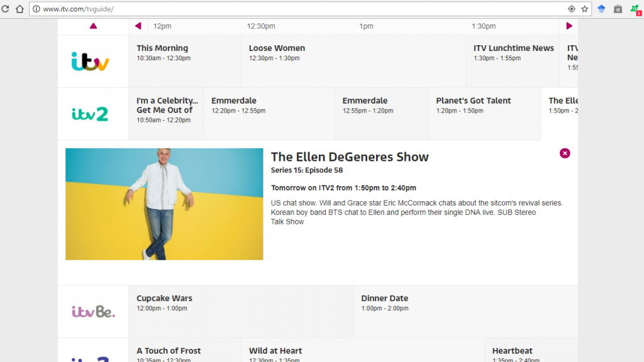This screenshot has width=644, height=362.
Task: Open the ITV3 channel logo
Action: (91, 359)
